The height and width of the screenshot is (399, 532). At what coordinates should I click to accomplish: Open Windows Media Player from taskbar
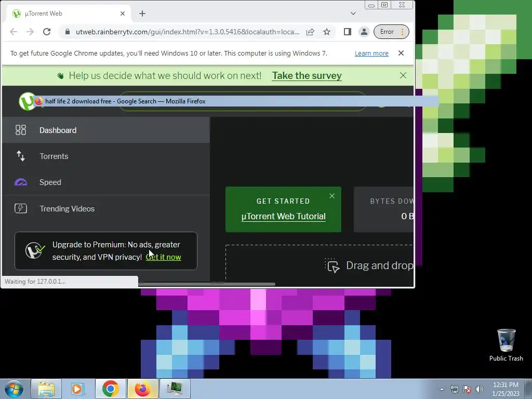[78, 389]
